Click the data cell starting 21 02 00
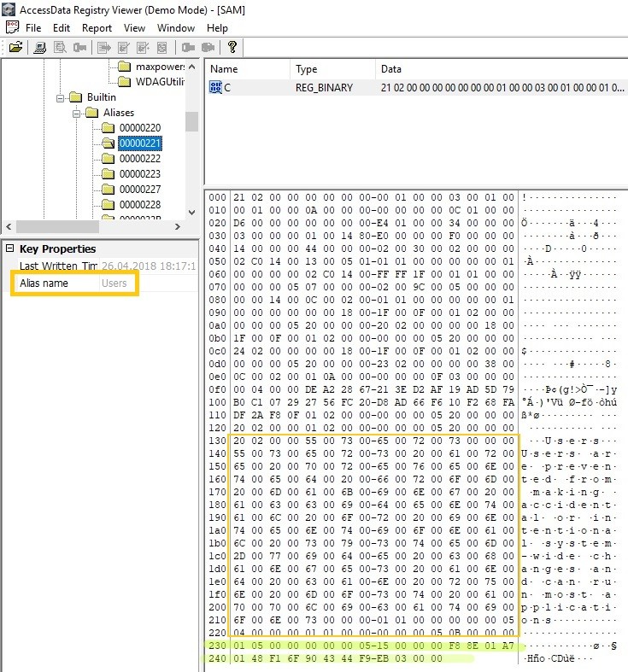 (x=502, y=87)
